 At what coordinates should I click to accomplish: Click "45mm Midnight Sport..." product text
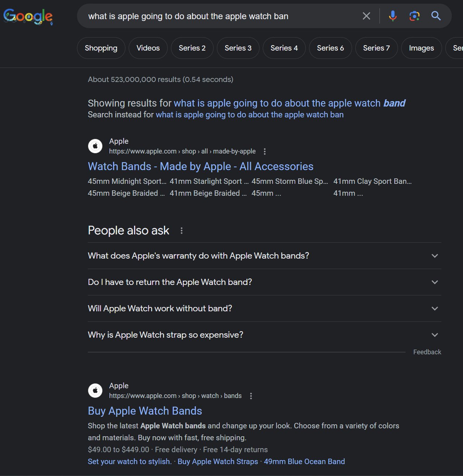point(127,181)
